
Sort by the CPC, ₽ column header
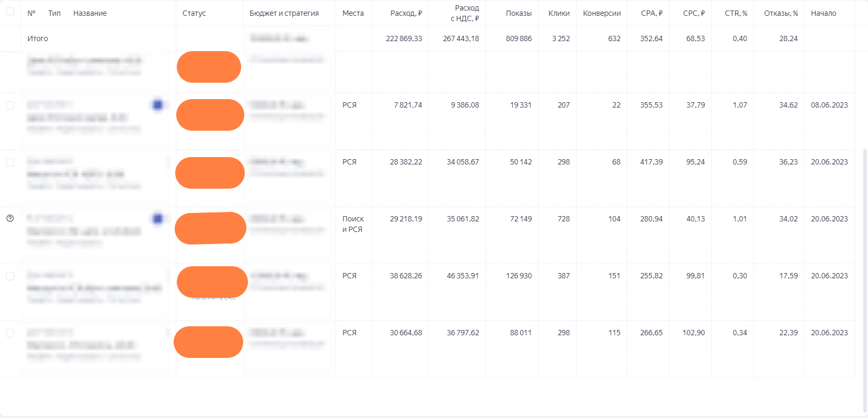pyautogui.click(x=694, y=13)
